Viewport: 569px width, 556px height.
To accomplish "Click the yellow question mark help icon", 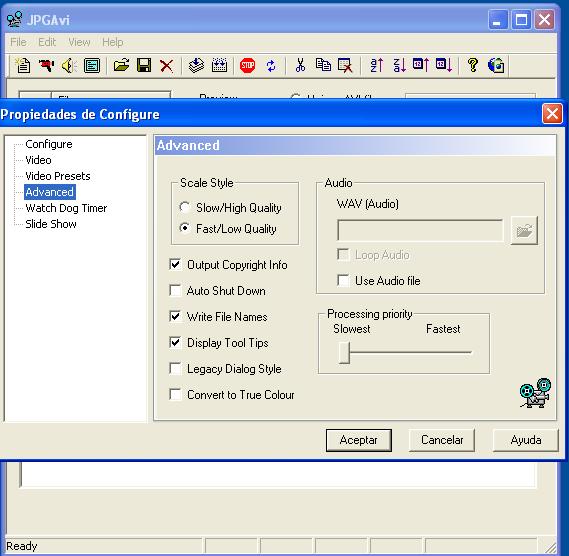I will click(x=473, y=66).
